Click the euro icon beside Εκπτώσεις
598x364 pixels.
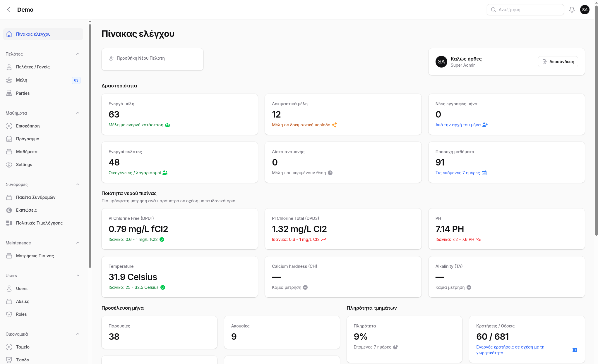(9, 210)
